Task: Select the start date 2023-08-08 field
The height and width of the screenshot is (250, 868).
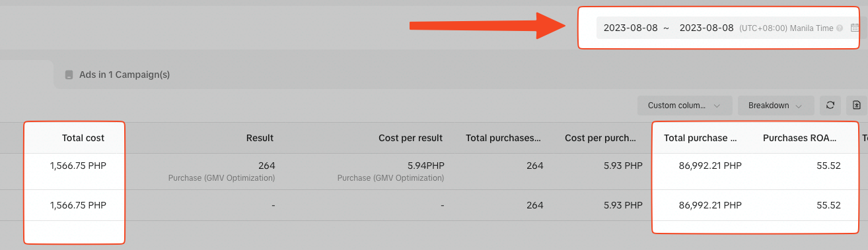Action: point(630,28)
